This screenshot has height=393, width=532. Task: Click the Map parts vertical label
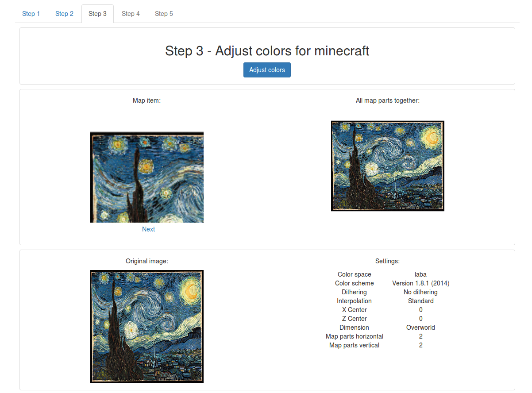[x=355, y=345]
